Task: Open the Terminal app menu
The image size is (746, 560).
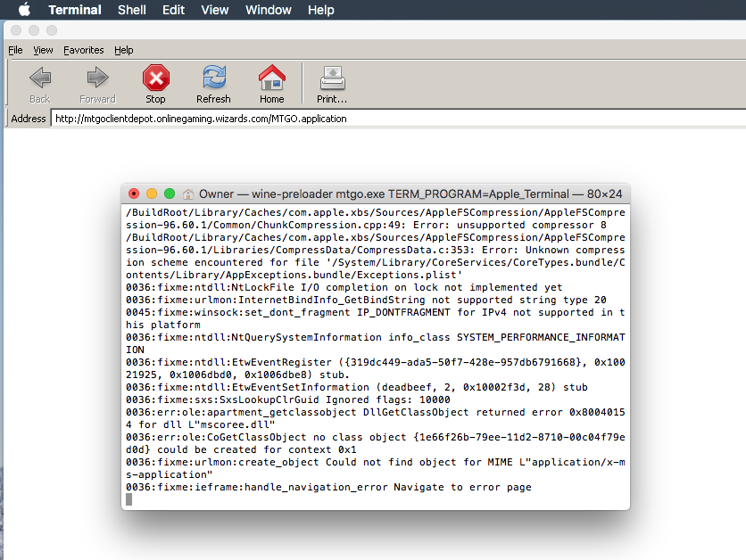Action: [75, 10]
